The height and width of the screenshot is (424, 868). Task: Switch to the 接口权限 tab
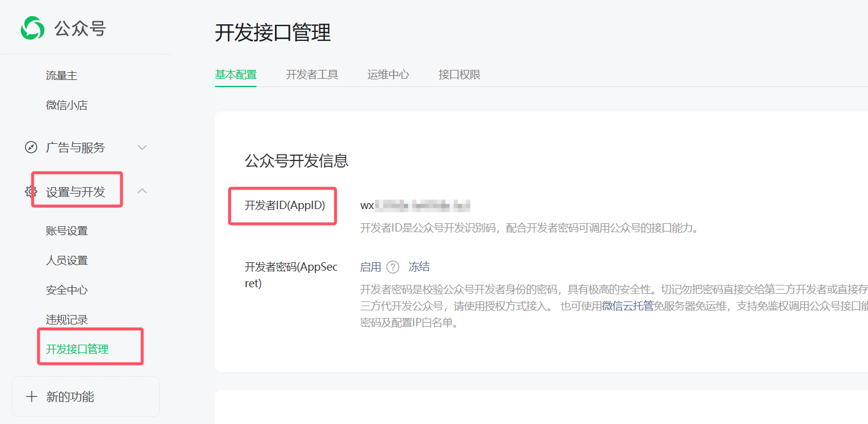[x=459, y=75]
